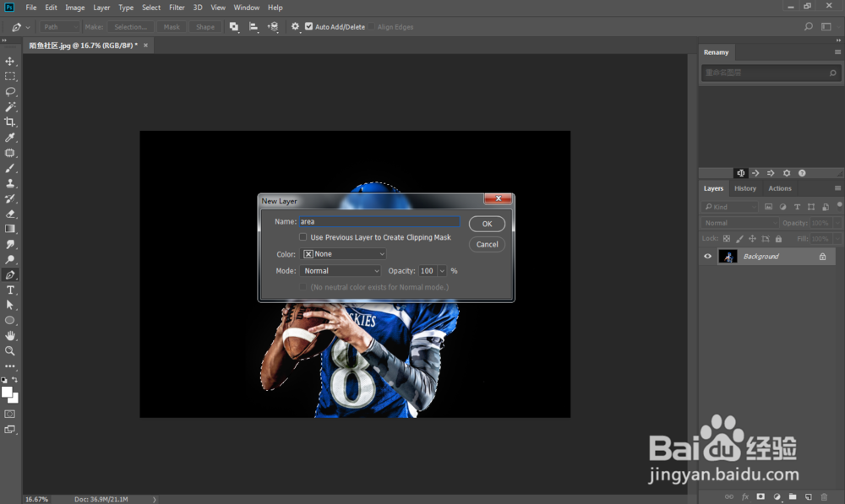845x504 pixels.
Task: Click the path arrangement icon
Action: pos(273,26)
